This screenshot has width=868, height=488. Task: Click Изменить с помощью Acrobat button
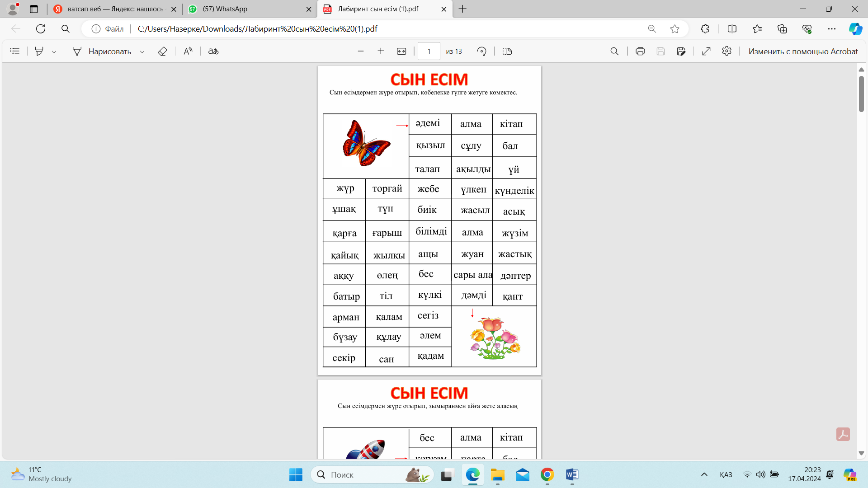[x=803, y=52]
